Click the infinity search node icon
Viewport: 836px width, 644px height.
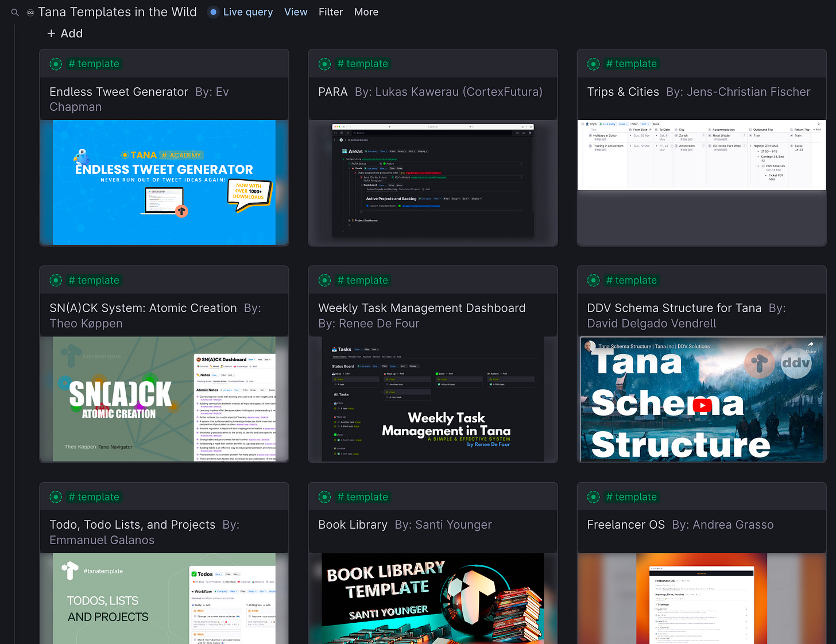30,12
